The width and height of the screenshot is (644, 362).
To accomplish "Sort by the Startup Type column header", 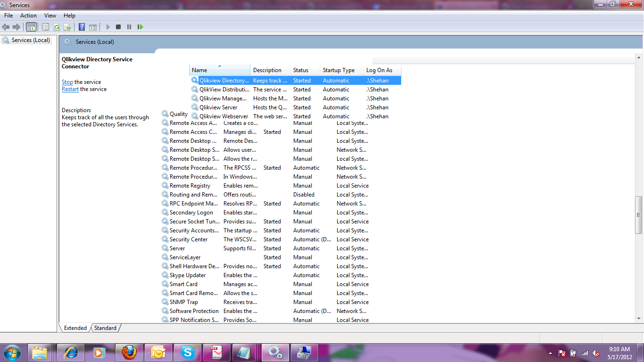I will 342,70.
